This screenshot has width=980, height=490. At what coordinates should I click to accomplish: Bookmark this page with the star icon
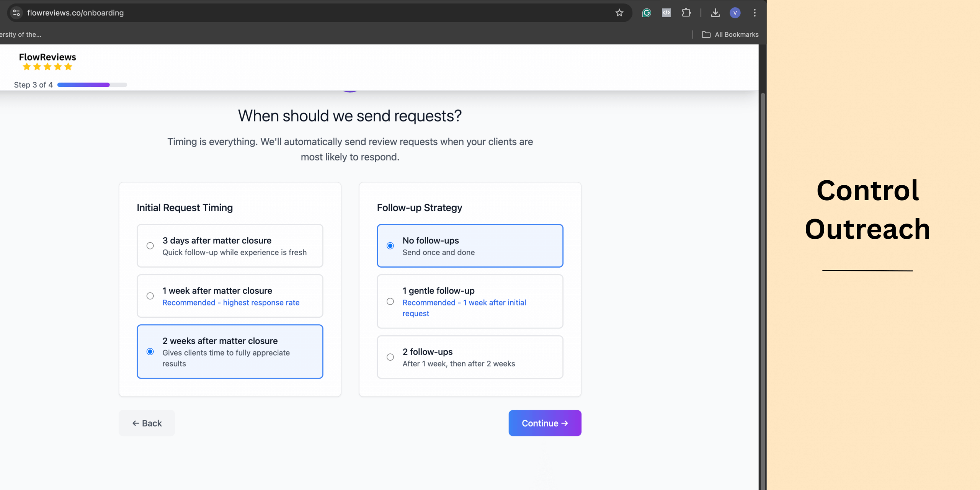pyautogui.click(x=619, y=13)
